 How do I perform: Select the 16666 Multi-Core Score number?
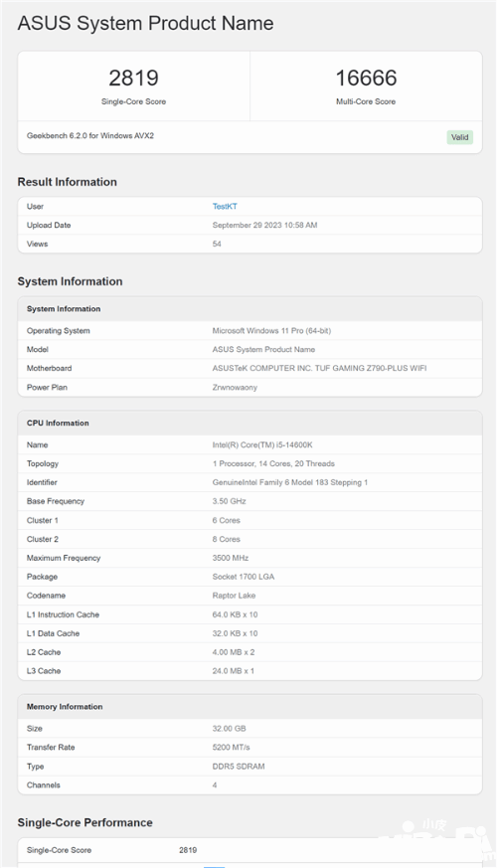366,79
